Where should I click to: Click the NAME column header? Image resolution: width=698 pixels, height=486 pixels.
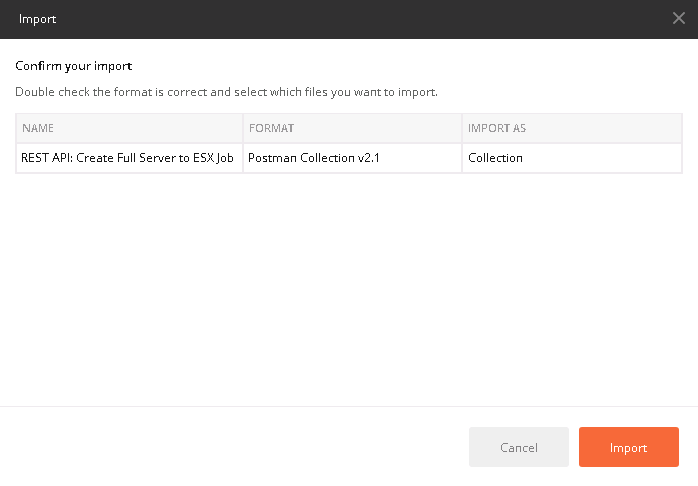tap(129, 128)
